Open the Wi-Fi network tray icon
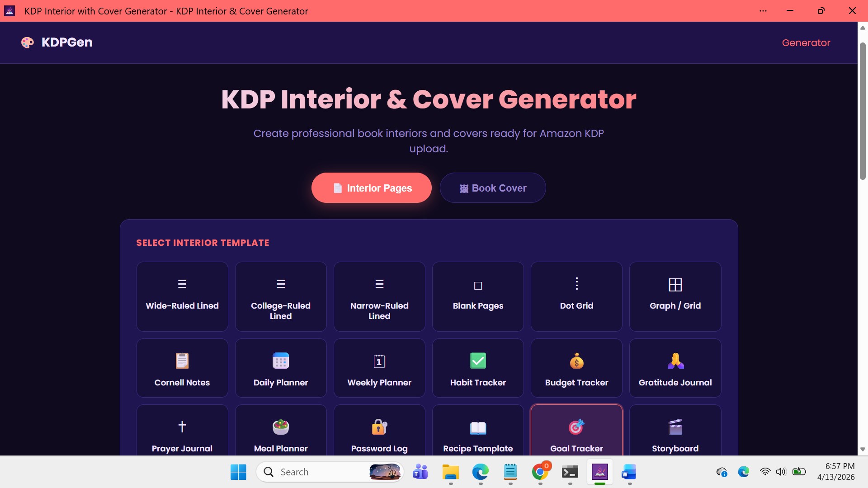The height and width of the screenshot is (488, 868). click(765, 472)
